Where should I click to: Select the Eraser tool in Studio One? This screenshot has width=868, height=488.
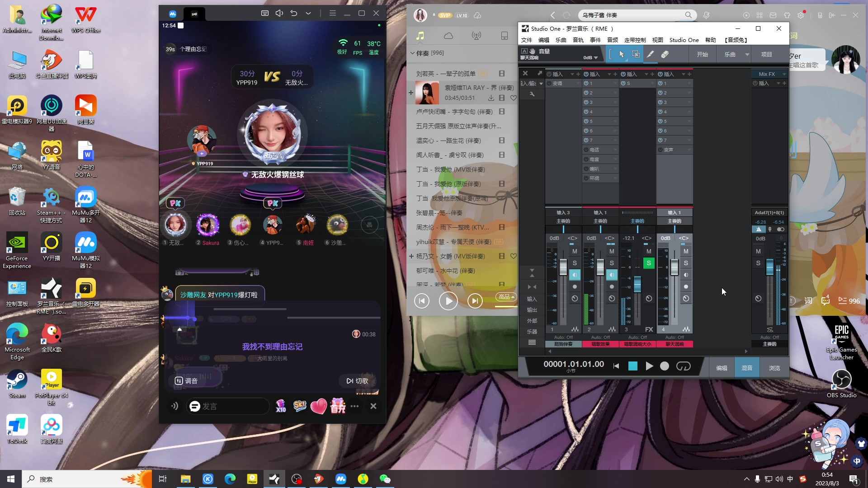click(665, 54)
